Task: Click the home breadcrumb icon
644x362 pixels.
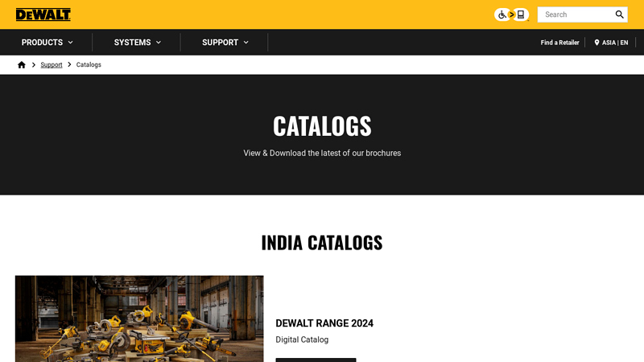Action: [22, 65]
